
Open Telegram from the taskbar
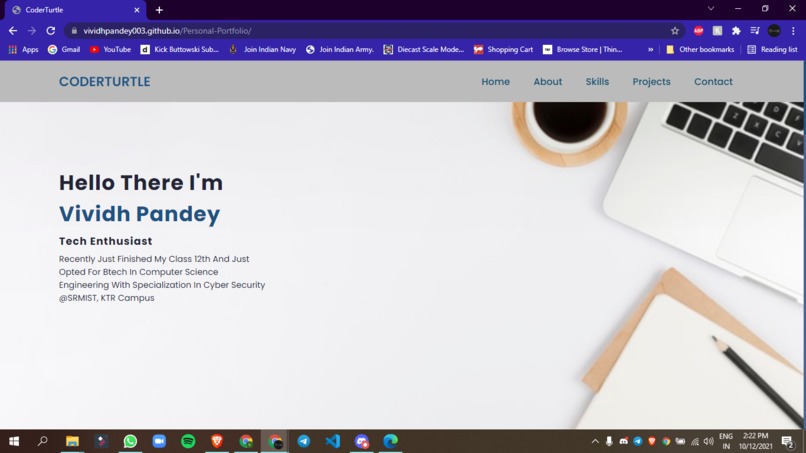click(x=304, y=441)
